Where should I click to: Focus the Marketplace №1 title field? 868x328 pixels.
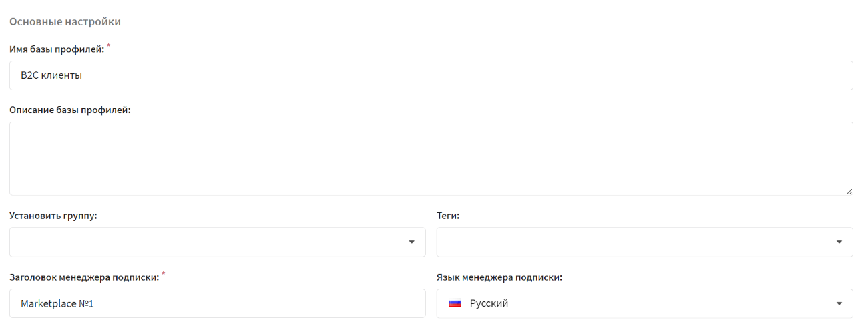[218, 303]
